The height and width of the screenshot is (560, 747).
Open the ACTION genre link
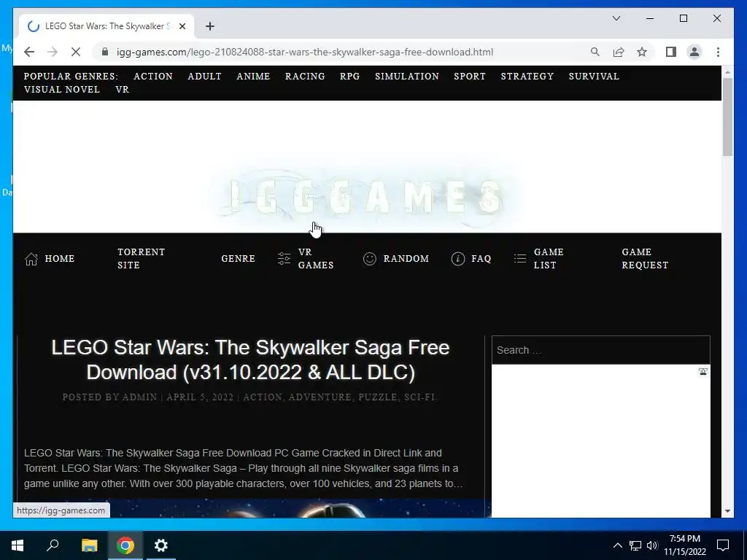[x=153, y=76]
